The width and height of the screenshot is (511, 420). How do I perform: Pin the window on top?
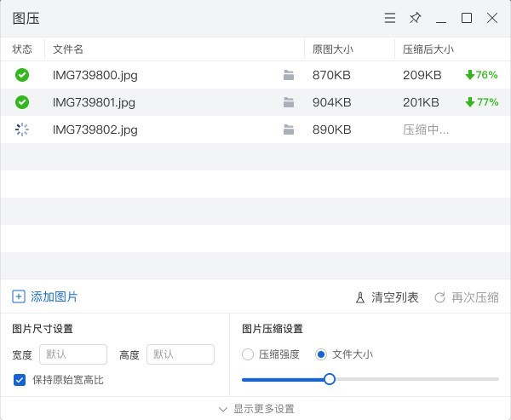(x=415, y=18)
